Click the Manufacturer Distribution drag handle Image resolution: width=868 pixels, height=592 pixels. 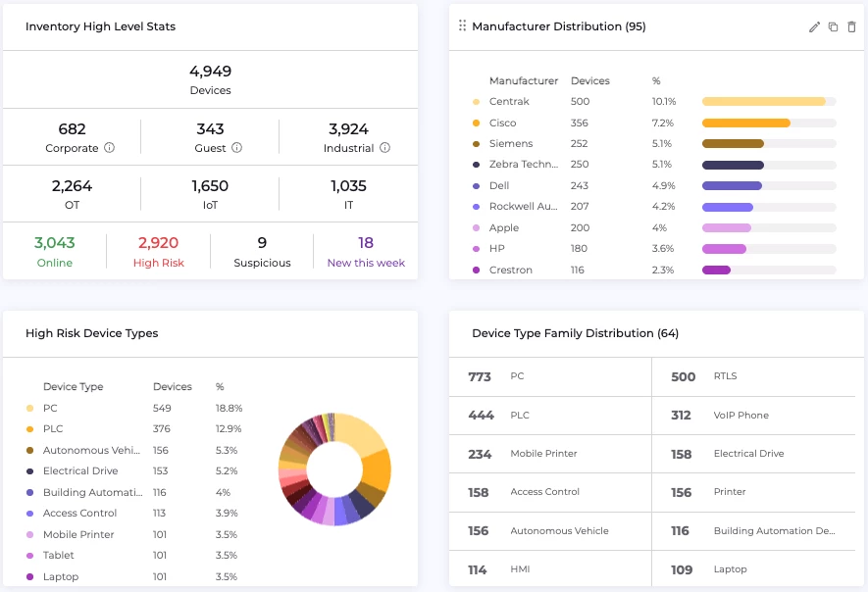[x=461, y=26]
